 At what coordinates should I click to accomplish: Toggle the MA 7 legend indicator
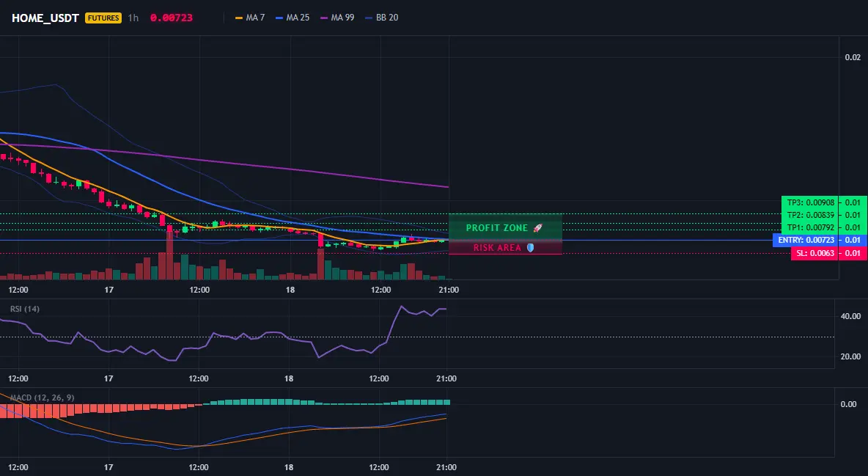(250, 18)
